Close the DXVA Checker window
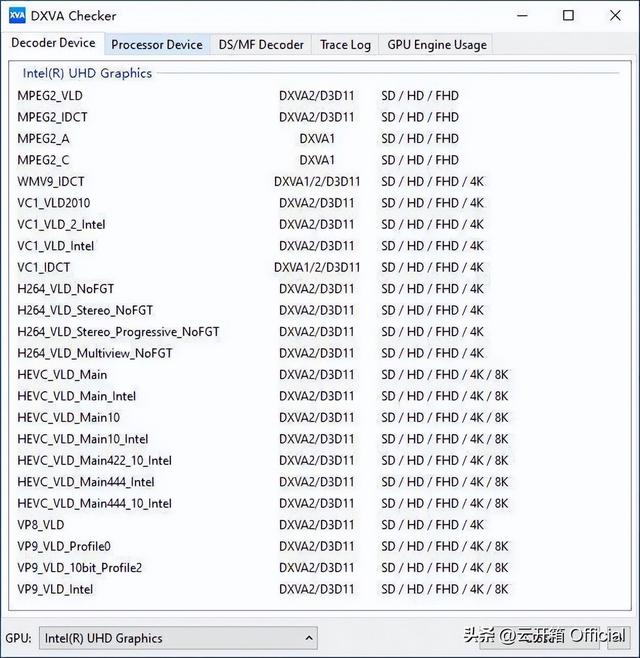This screenshot has height=658, width=640. [x=615, y=16]
